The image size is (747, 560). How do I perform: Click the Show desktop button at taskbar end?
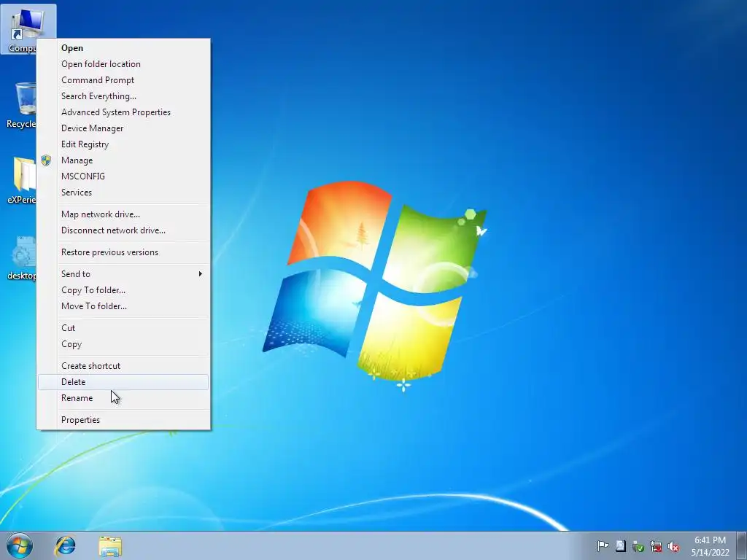click(742, 546)
